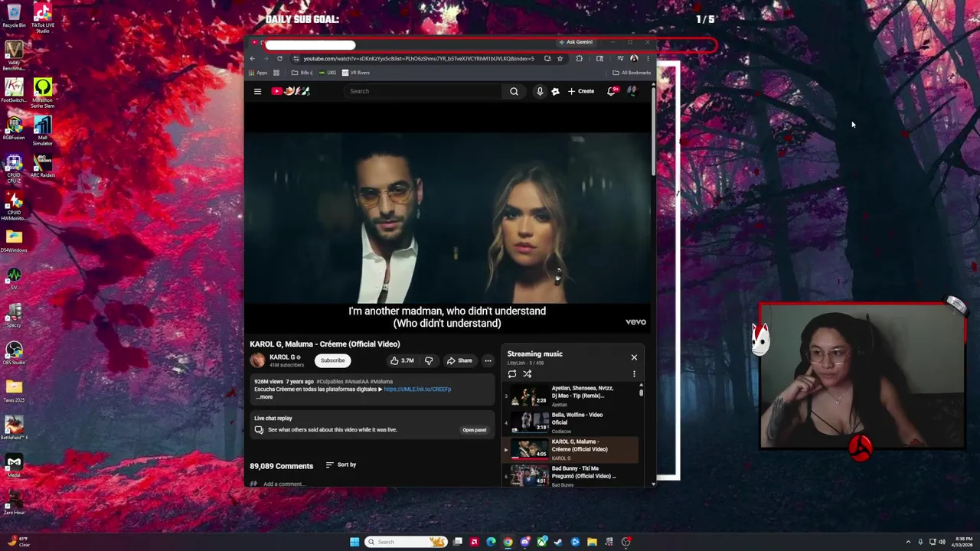Open more actions ellipsis under the video

click(488, 360)
